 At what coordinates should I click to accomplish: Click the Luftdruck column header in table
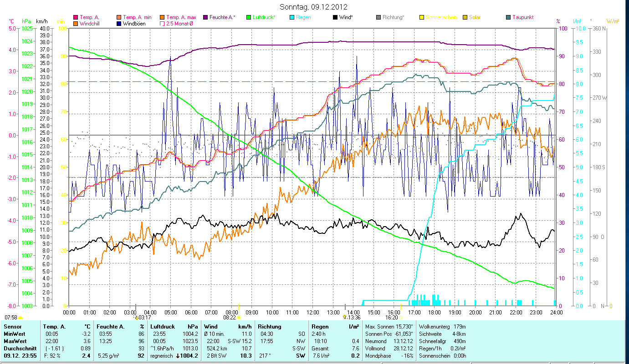point(163,327)
